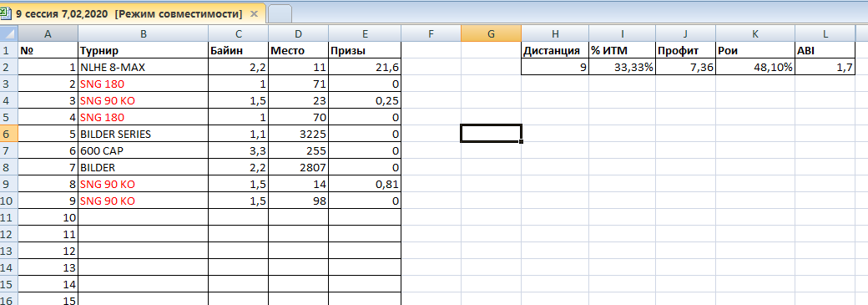Close the '9 сессия 7,02,2020' tab
Viewport: 868px width, 305px height.
[254, 13]
